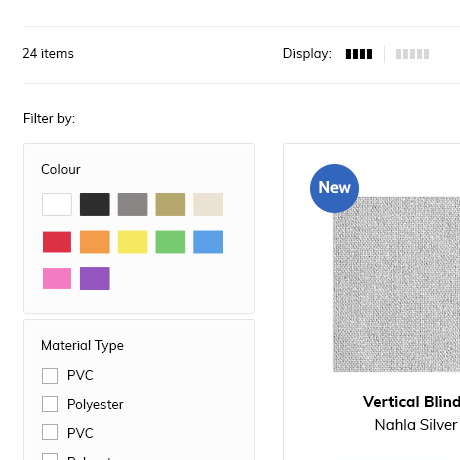Screen dimensions: 460x460
Task: Check the second PVC checkbox
Action: (x=50, y=432)
